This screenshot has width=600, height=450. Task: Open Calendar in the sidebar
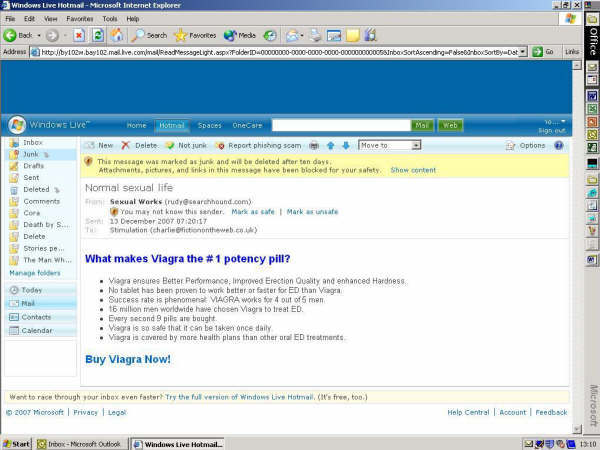click(41, 331)
